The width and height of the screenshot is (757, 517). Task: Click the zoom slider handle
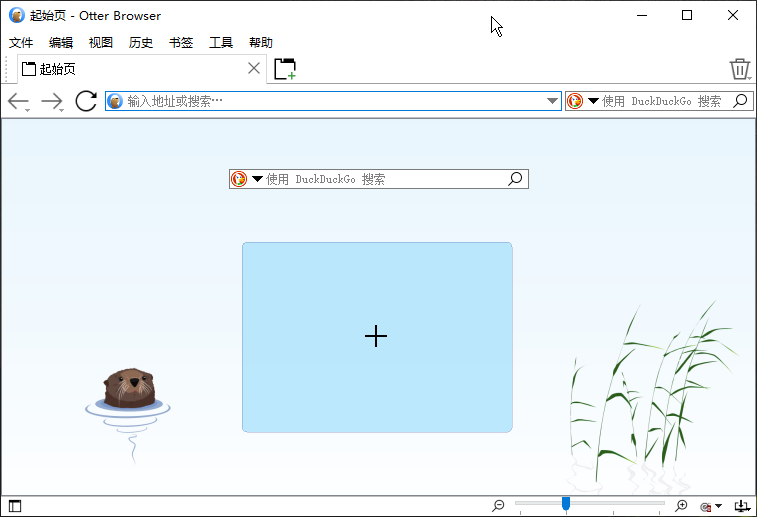[566, 503]
